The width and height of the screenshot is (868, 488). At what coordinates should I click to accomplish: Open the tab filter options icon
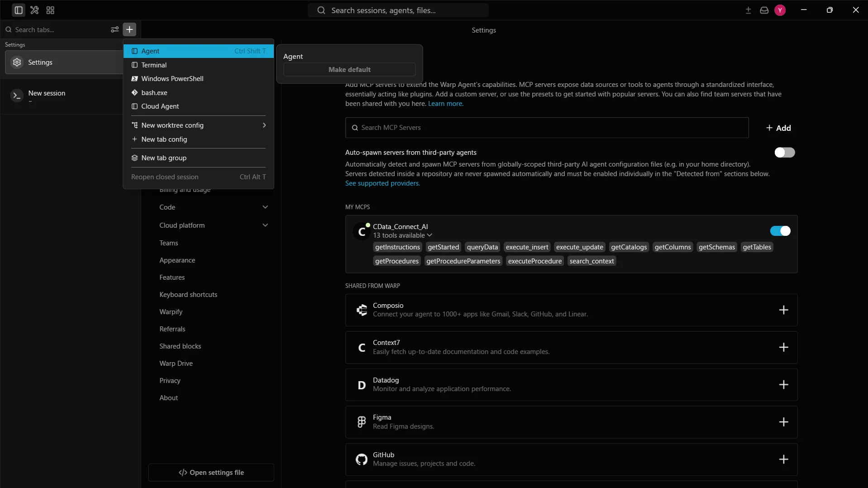pyautogui.click(x=114, y=29)
